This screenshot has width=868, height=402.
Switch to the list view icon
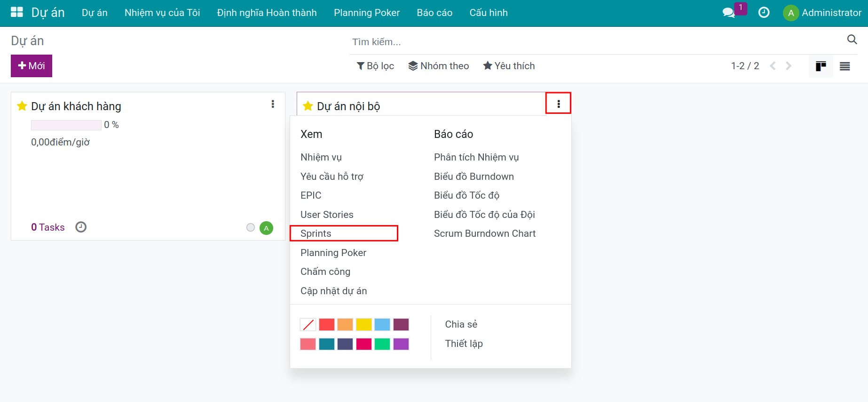pos(845,66)
